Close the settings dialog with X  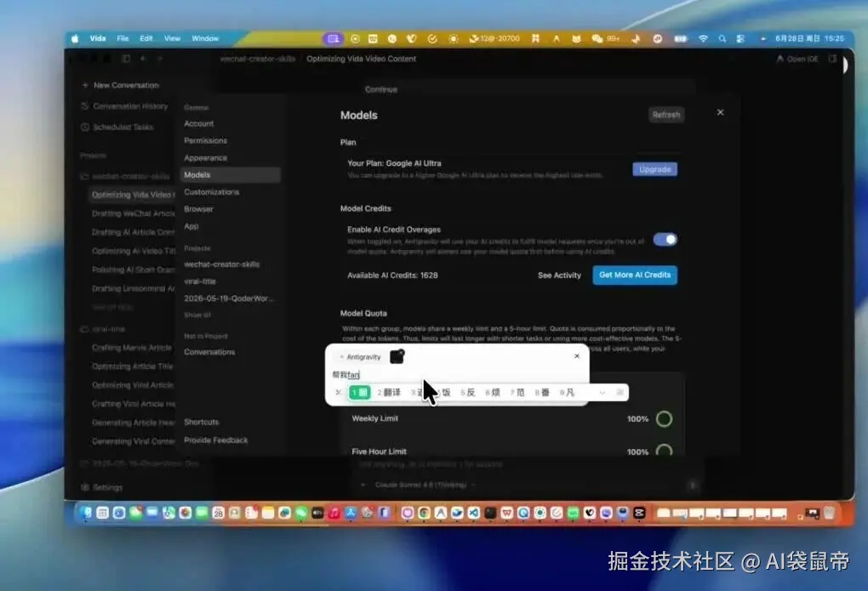click(x=720, y=112)
